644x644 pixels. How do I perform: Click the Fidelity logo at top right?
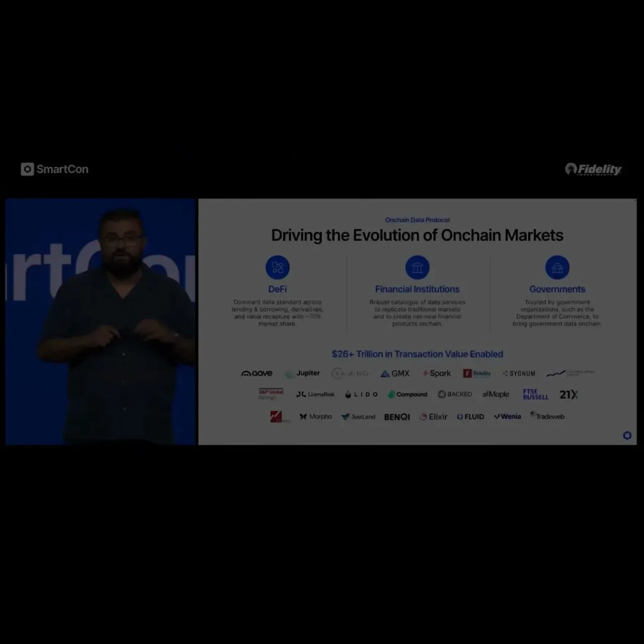pyautogui.click(x=593, y=169)
